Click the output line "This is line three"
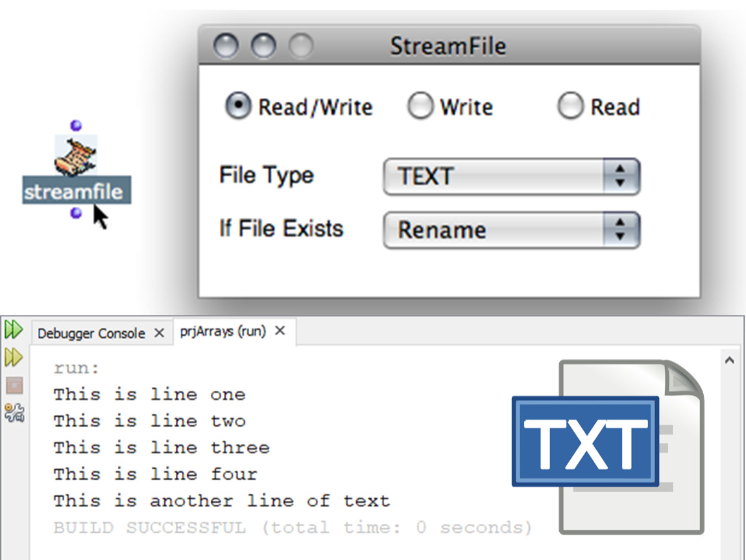The height and width of the screenshot is (560, 746). click(161, 448)
